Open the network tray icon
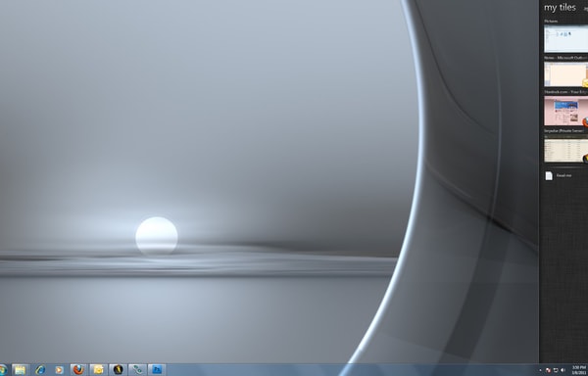The width and height of the screenshot is (588, 376). point(556,370)
